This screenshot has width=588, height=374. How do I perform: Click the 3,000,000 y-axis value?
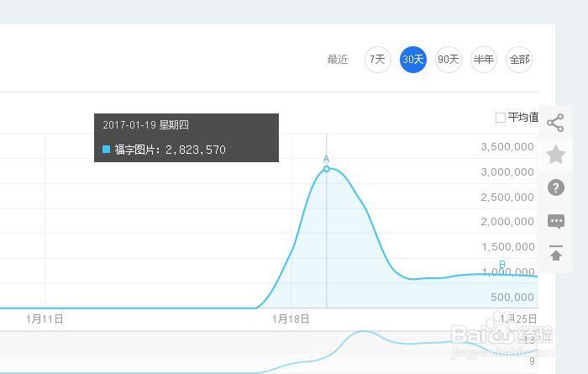click(507, 172)
